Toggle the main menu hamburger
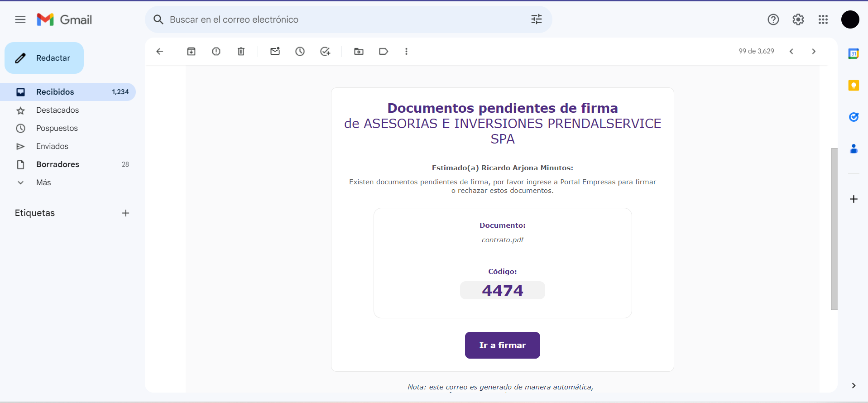This screenshot has width=868, height=403. tap(20, 19)
